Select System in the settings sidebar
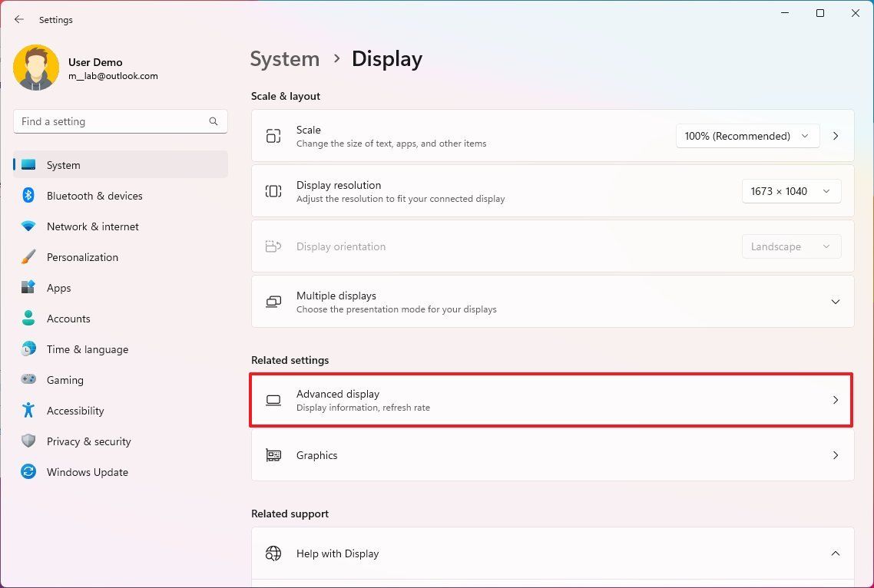874x588 pixels. (x=63, y=165)
